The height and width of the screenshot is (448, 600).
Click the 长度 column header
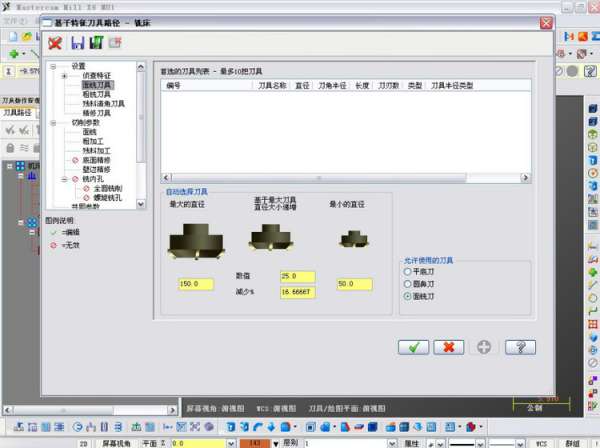pos(362,86)
